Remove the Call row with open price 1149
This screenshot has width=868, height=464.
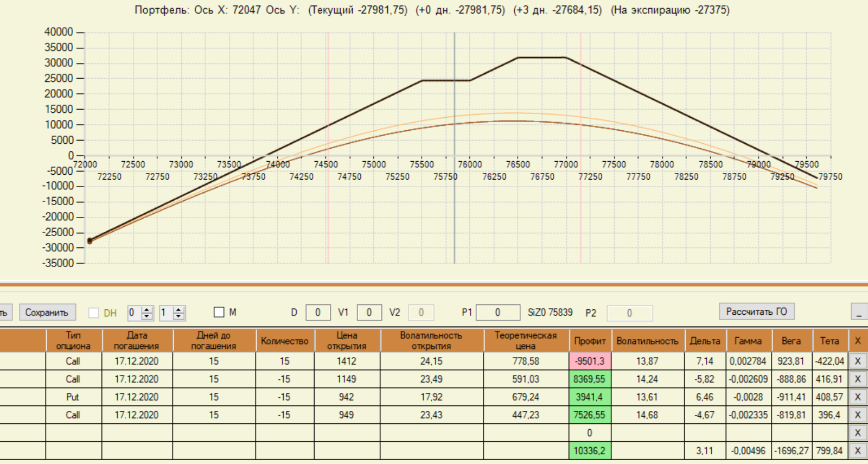(858, 379)
